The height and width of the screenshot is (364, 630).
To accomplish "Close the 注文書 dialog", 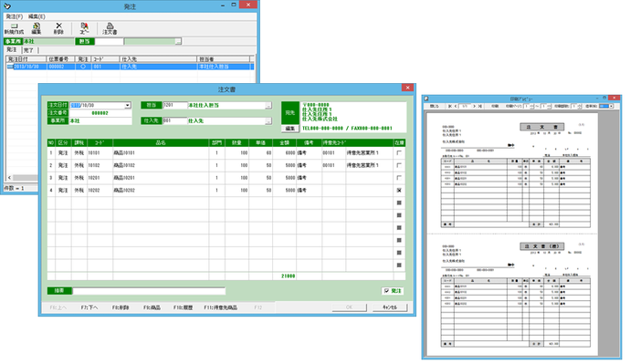I will pos(407,88).
